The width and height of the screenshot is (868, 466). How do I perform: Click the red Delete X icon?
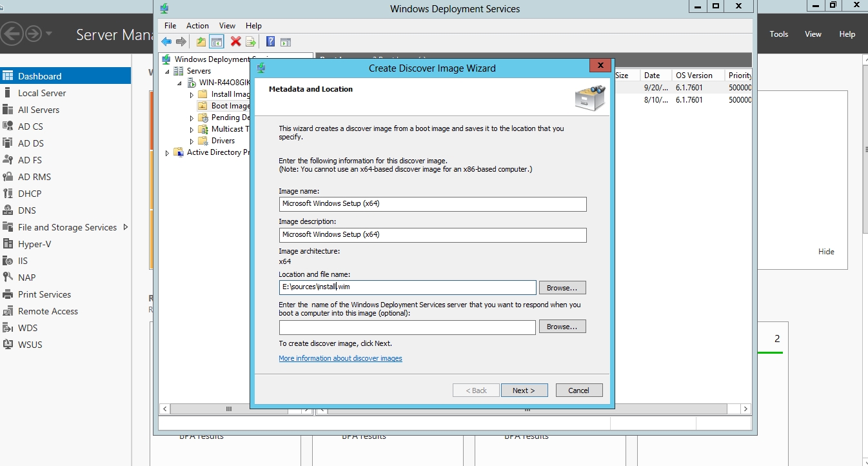(x=235, y=42)
